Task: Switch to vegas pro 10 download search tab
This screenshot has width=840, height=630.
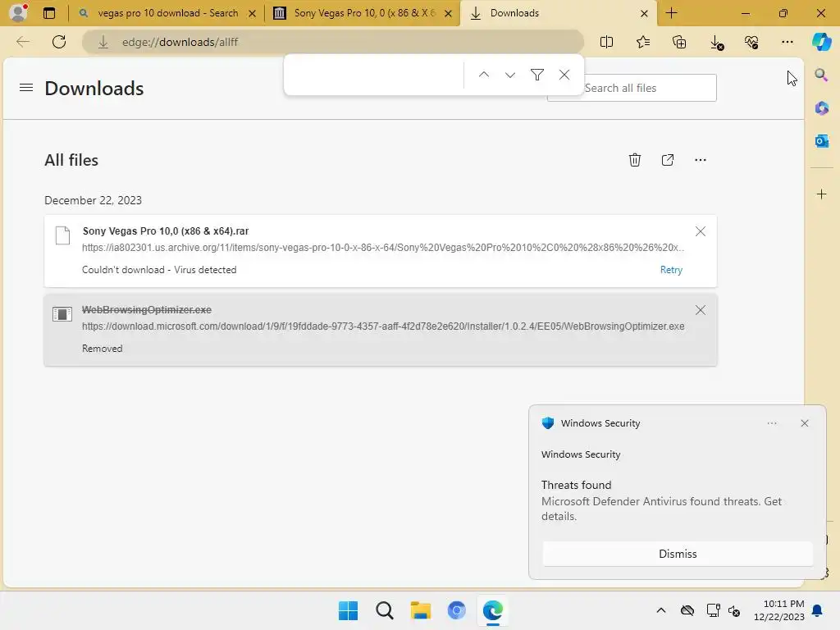Action: [x=167, y=13]
